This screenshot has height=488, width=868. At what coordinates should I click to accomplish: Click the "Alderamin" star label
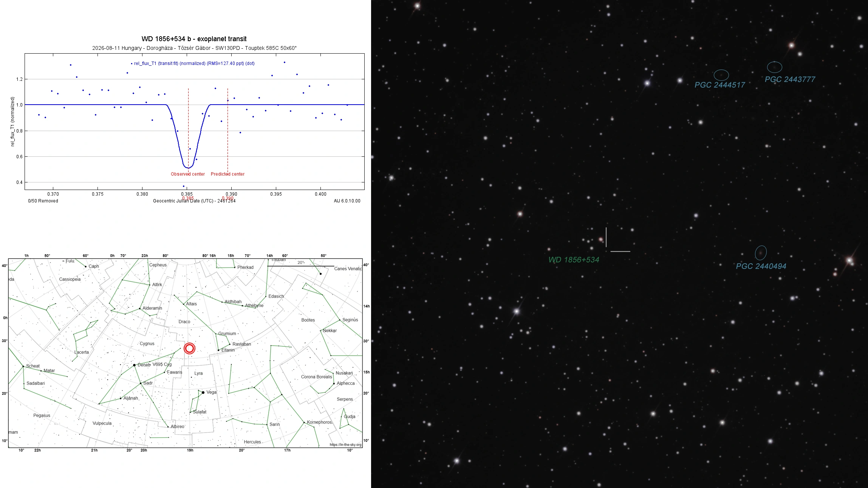[152, 308]
